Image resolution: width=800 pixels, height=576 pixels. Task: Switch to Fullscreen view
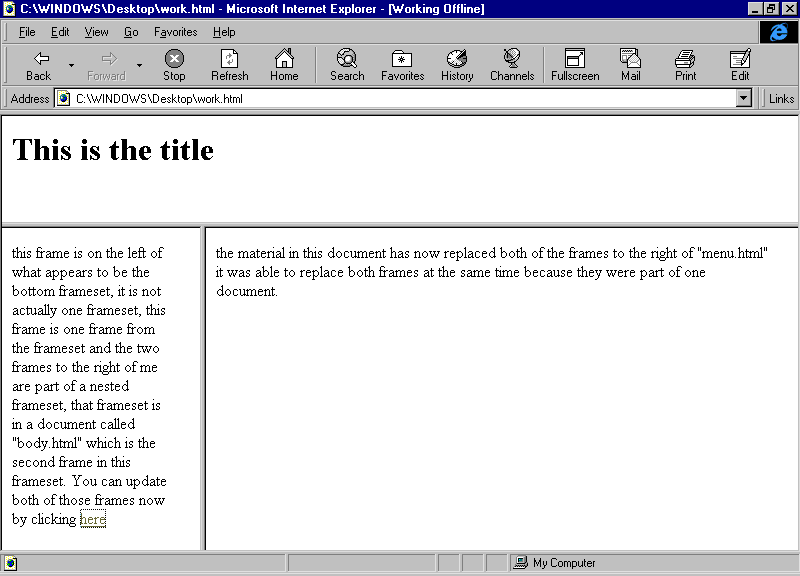[x=575, y=65]
